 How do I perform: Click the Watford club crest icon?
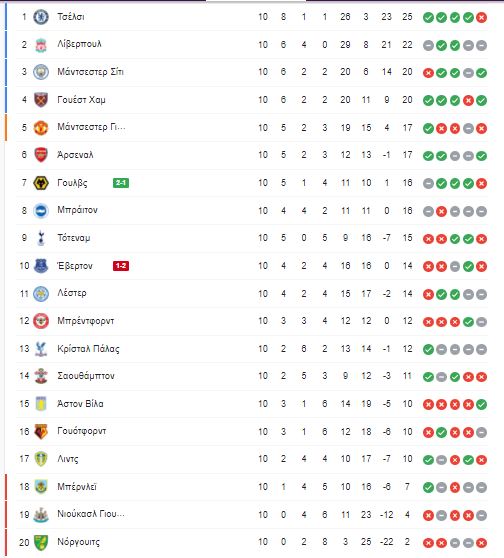(x=41, y=432)
